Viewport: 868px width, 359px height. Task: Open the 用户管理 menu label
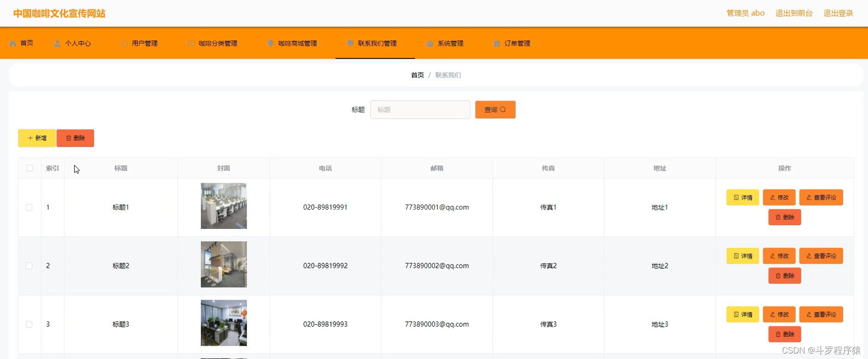[144, 43]
